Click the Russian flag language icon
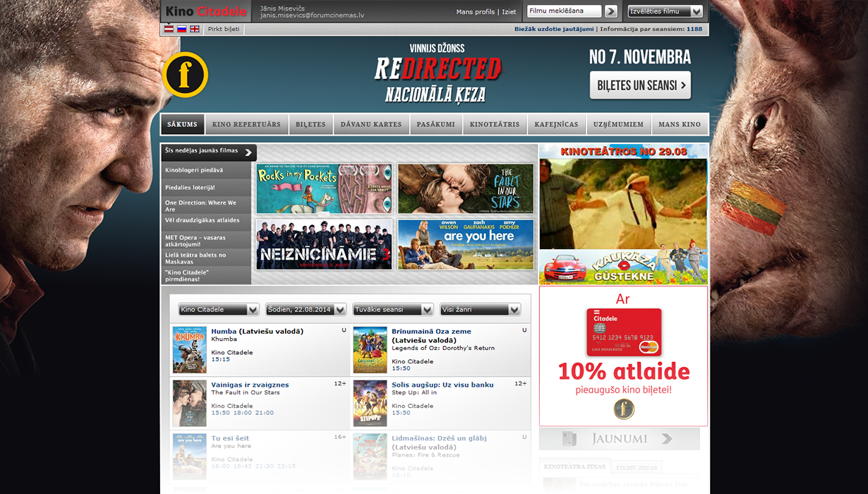 click(x=181, y=29)
